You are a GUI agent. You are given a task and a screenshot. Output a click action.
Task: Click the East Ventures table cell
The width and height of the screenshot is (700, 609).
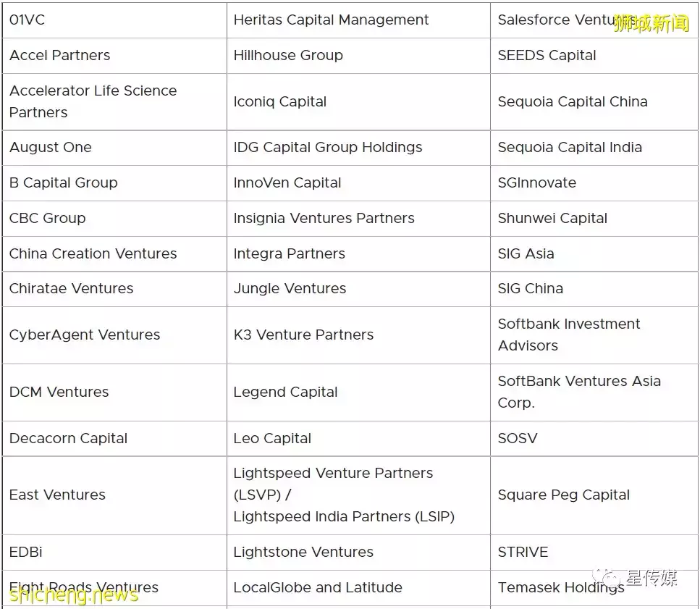(x=57, y=495)
